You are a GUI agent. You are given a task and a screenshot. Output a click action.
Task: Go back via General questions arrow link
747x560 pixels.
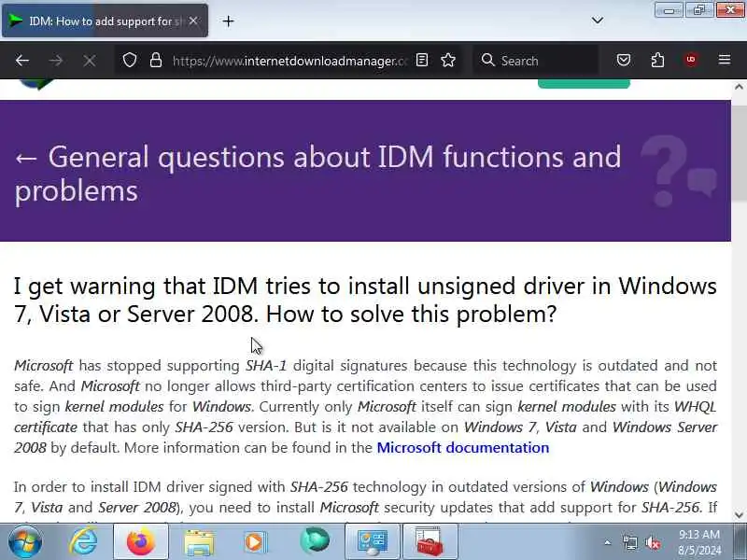[317, 174]
